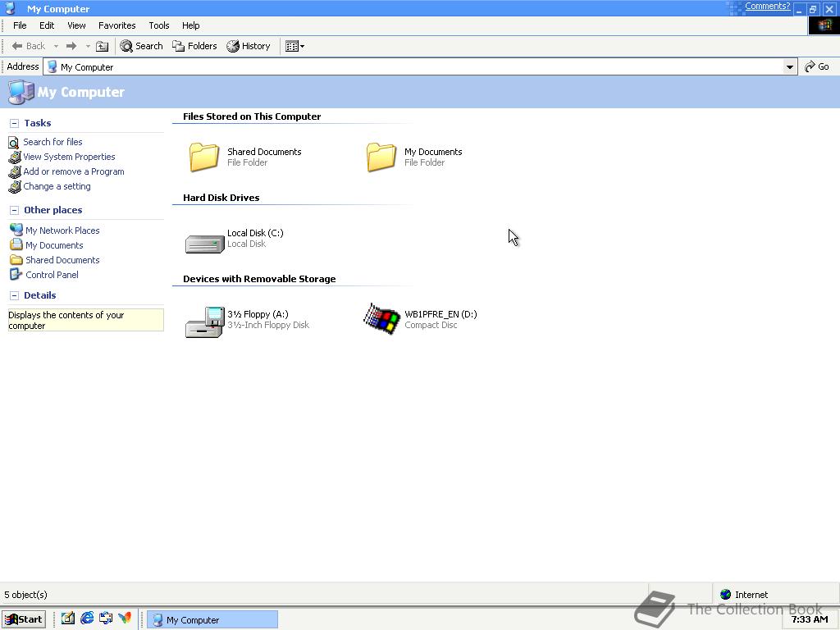
Task: Open the Back history dropdown arrow
Action: tap(56, 46)
